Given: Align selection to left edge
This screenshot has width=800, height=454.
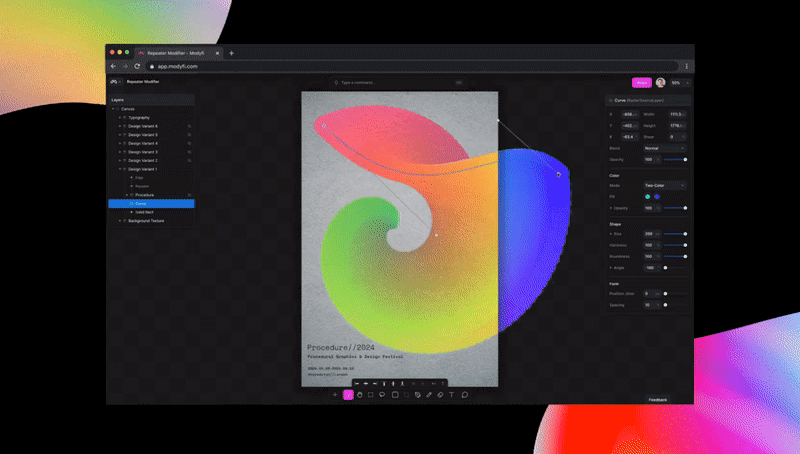Looking at the screenshot, I should (x=357, y=384).
